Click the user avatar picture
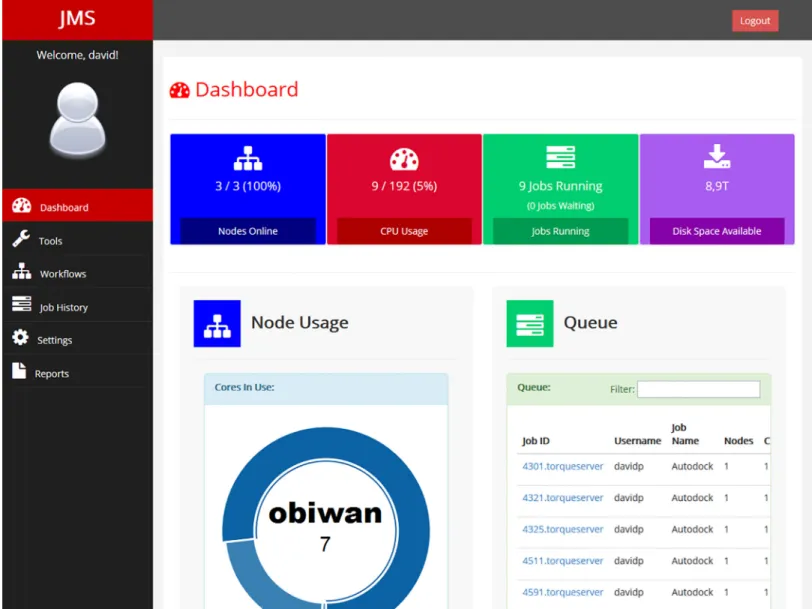 pos(78,119)
